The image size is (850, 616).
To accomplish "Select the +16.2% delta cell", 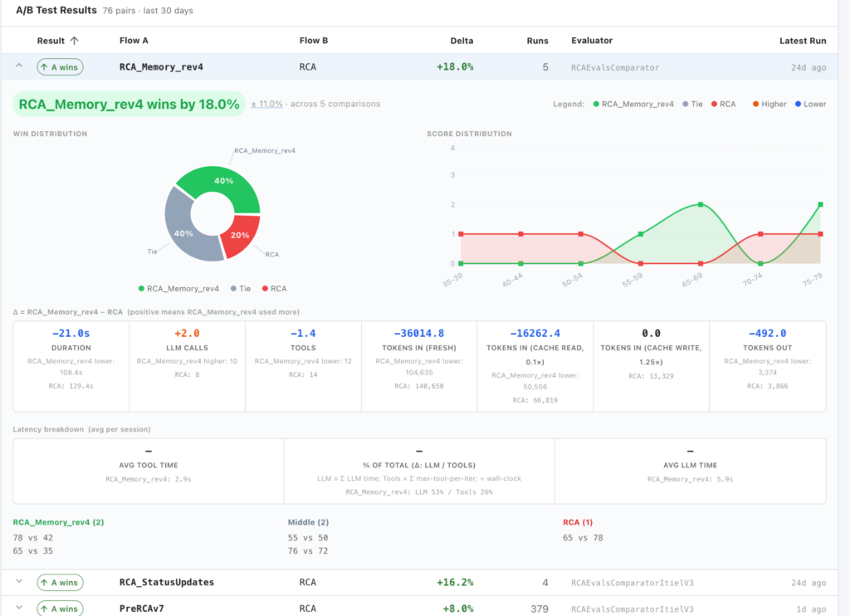I will tap(455, 583).
